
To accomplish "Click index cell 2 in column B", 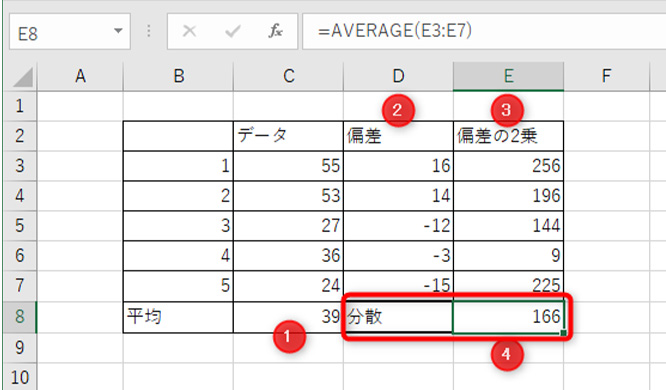I will click(x=178, y=196).
